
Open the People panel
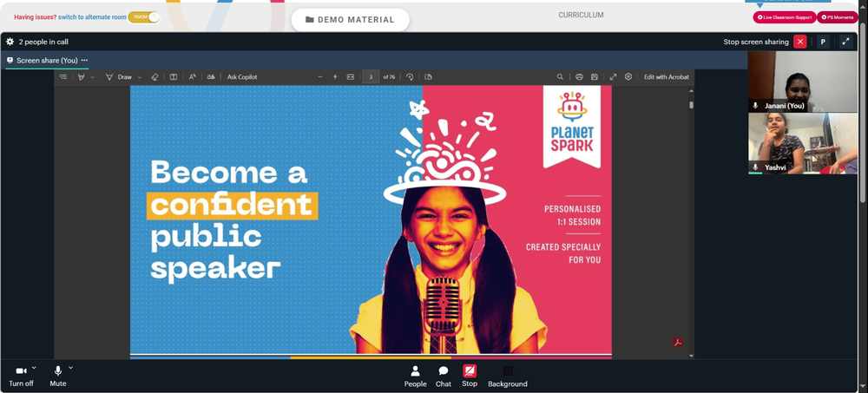pos(415,377)
